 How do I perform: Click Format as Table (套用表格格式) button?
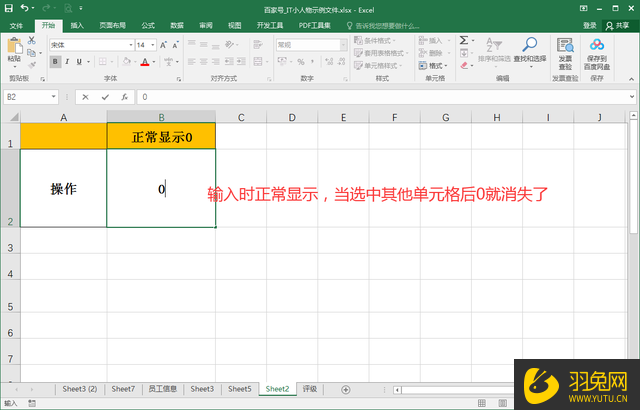point(380,53)
